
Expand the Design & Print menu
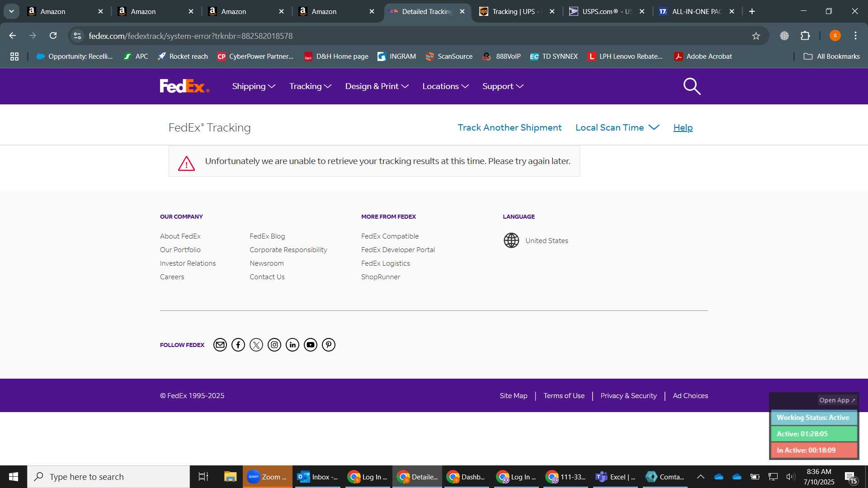[377, 86]
